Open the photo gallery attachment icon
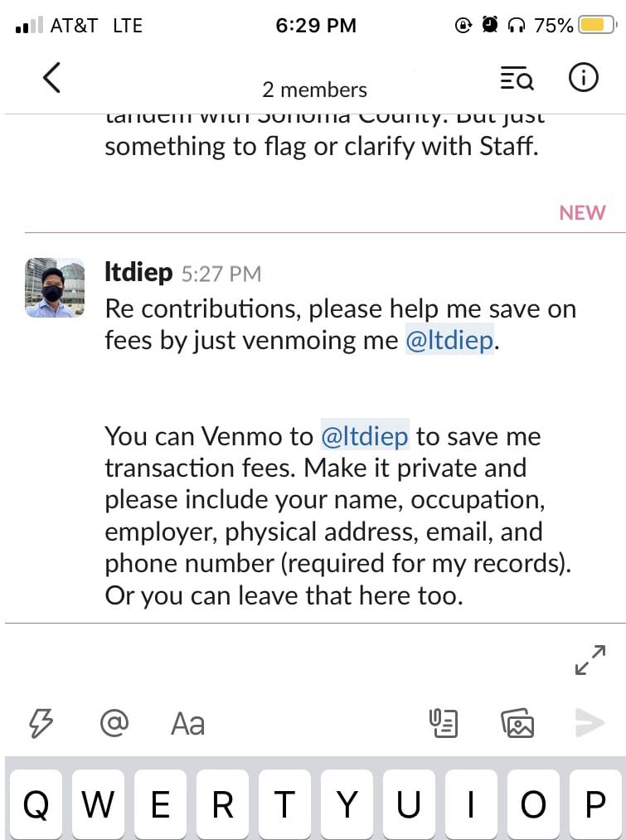626x840 pixels. [x=517, y=723]
